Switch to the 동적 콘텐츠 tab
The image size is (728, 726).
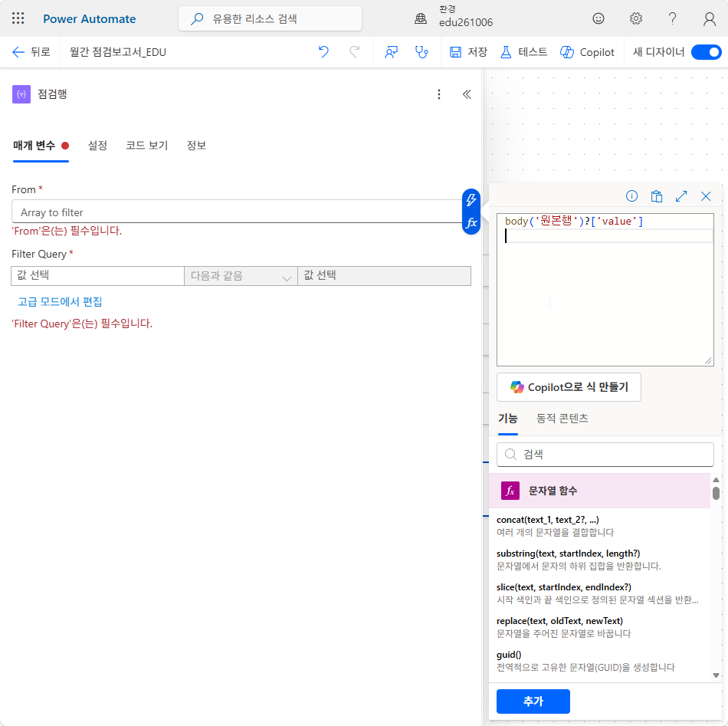click(562, 419)
